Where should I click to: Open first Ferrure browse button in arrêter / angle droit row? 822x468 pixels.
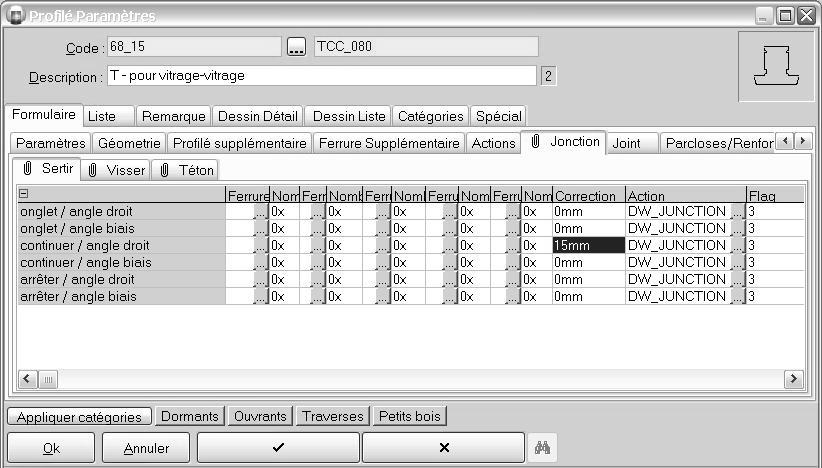click(x=261, y=279)
